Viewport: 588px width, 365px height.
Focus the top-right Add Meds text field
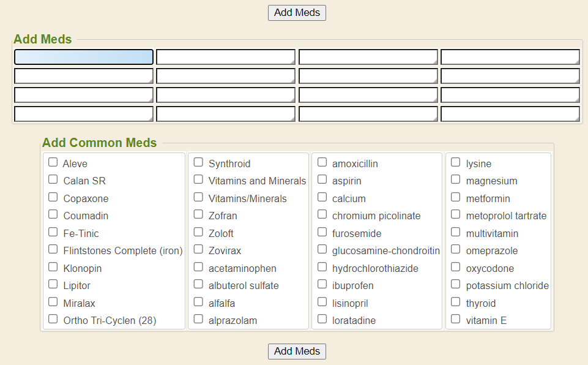coord(510,57)
